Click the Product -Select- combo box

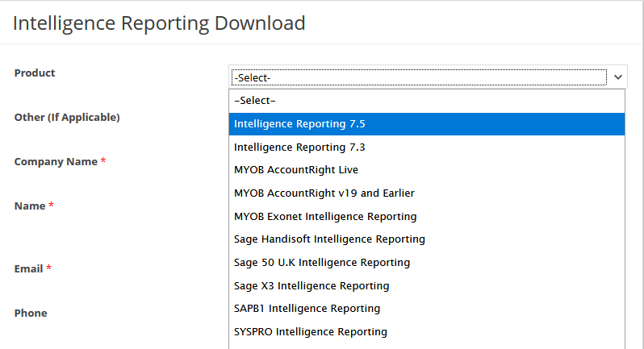pyautogui.click(x=428, y=77)
